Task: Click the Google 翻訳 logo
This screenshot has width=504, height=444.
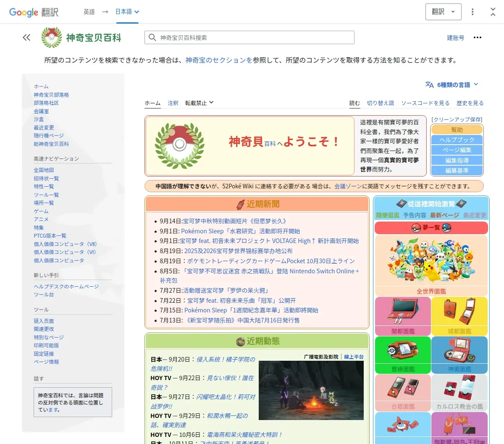Action: (x=34, y=12)
